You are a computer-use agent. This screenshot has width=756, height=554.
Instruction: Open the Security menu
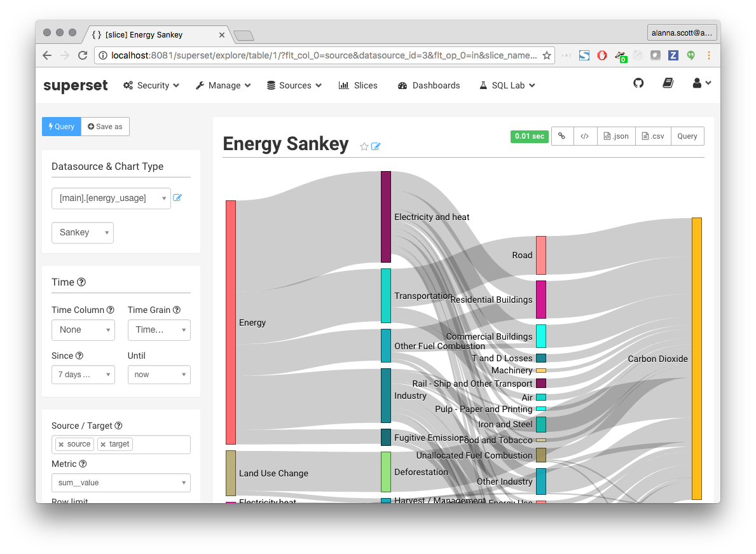point(151,85)
